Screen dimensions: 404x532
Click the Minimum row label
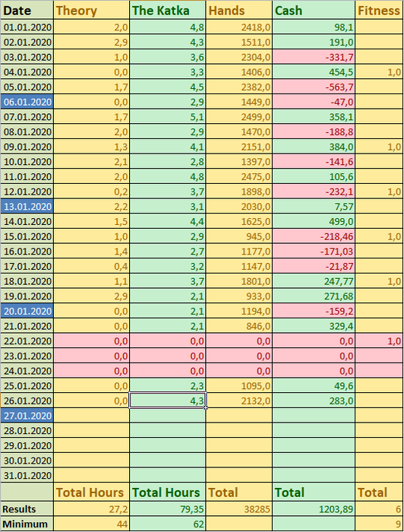(27, 524)
